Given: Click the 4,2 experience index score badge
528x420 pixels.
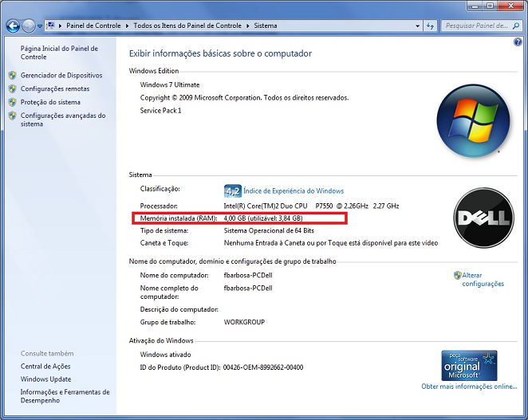Looking at the screenshot, I should (x=233, y=190).
